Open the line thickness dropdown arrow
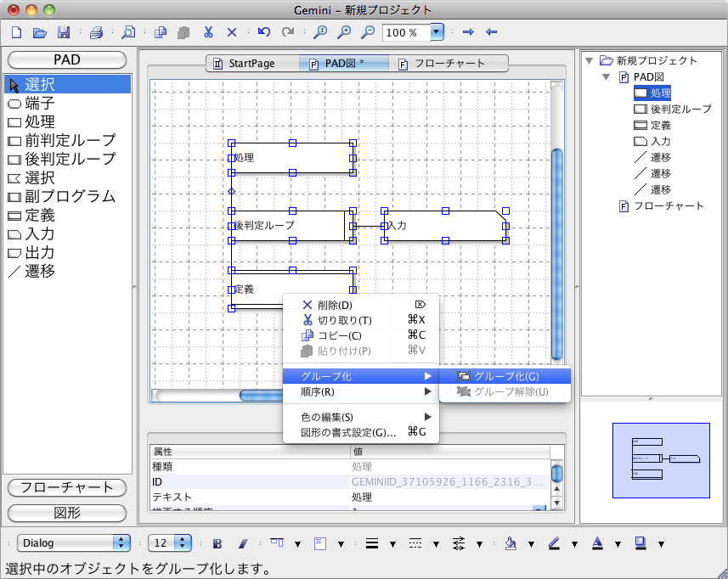This screenshot has width=728, height=579. tap(392, 544)
